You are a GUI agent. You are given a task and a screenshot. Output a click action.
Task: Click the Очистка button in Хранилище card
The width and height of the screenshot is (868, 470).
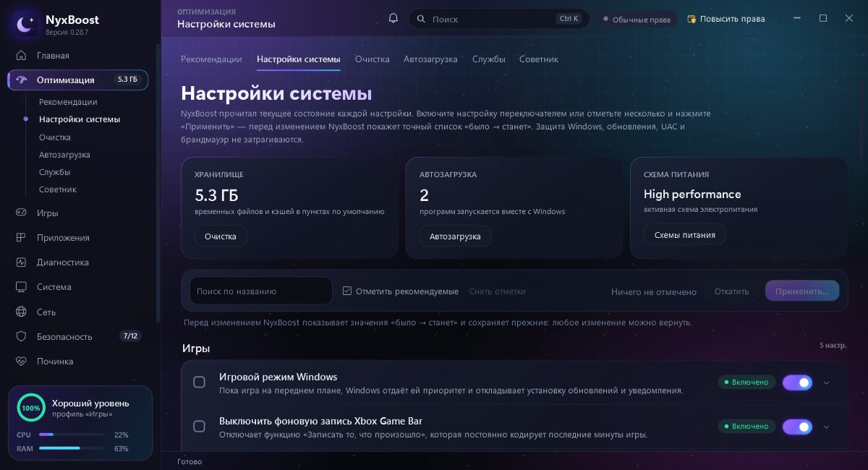coord(221,236)
